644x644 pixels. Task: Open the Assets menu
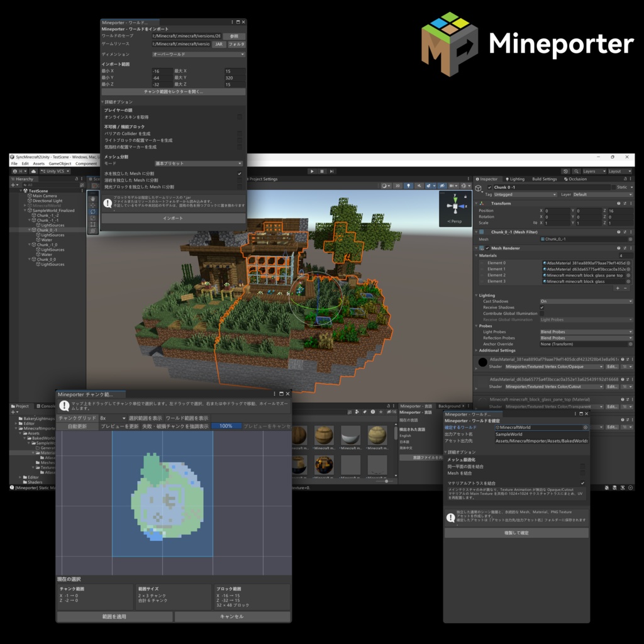pyautogui.click(x=38, y=164)
